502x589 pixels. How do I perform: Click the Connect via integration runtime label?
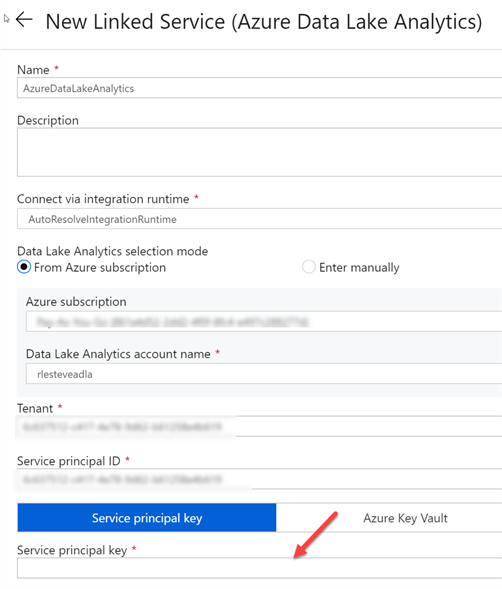103,199
